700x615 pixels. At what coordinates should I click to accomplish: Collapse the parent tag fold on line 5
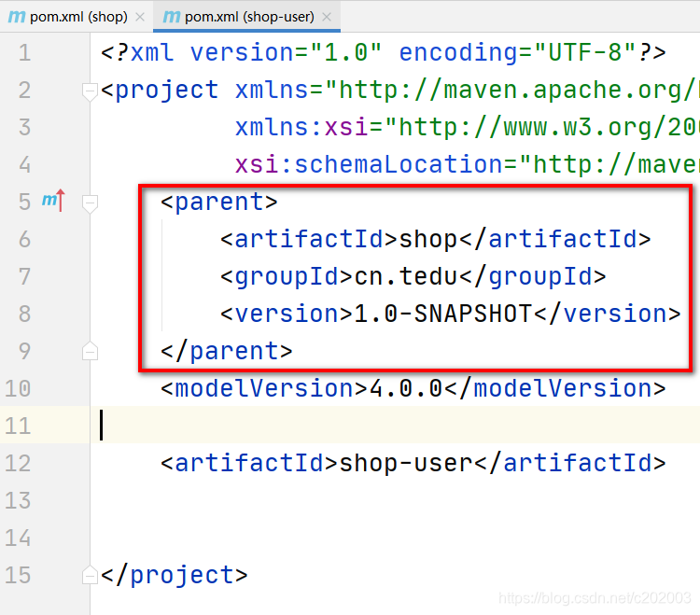pyautogui.click(x=90, y=203)
